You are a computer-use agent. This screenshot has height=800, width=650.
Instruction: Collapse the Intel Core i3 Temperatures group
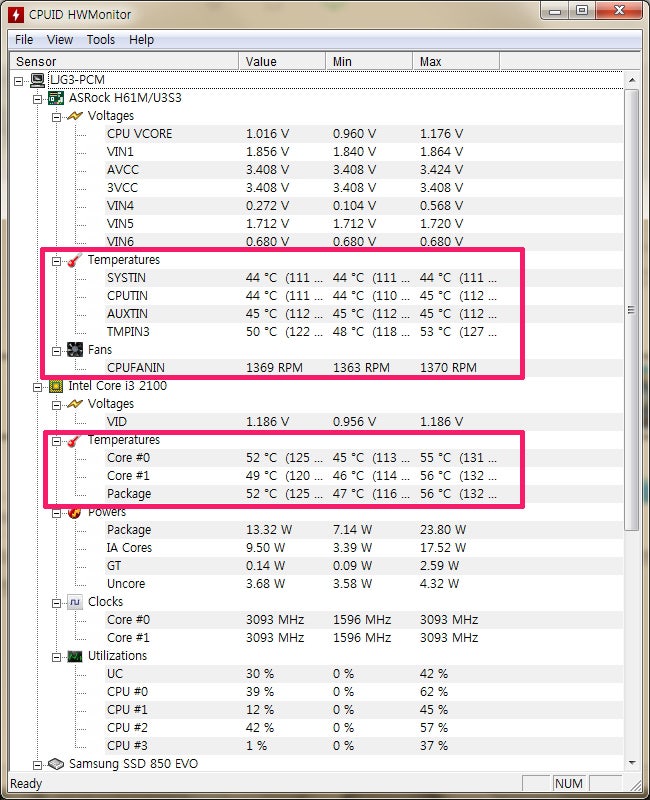(x=56, y=441)
